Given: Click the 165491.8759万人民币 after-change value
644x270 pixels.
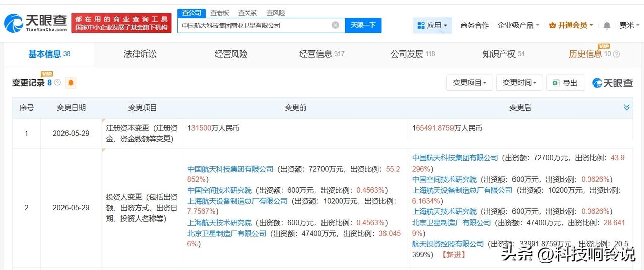Looking at the screenshot, I should (447, 128).
